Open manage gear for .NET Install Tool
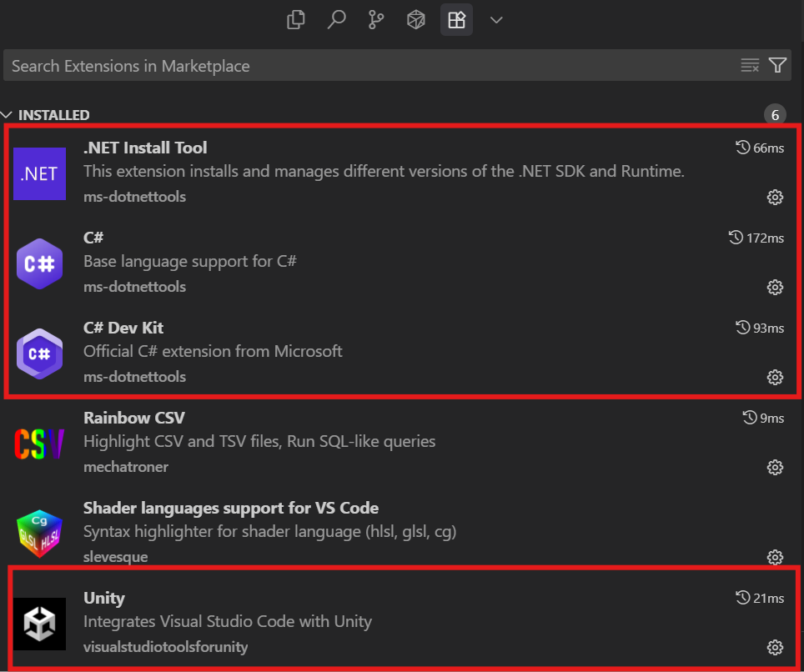804x672 pixels. click(775, 198)
